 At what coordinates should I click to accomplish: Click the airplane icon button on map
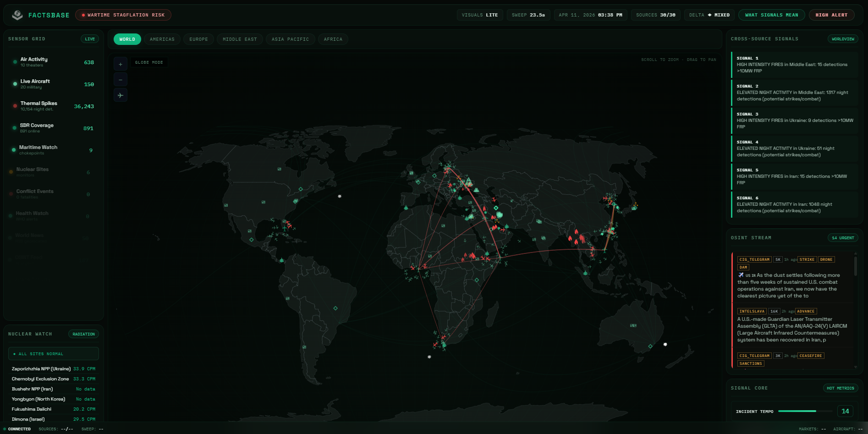tap(121, 95)
